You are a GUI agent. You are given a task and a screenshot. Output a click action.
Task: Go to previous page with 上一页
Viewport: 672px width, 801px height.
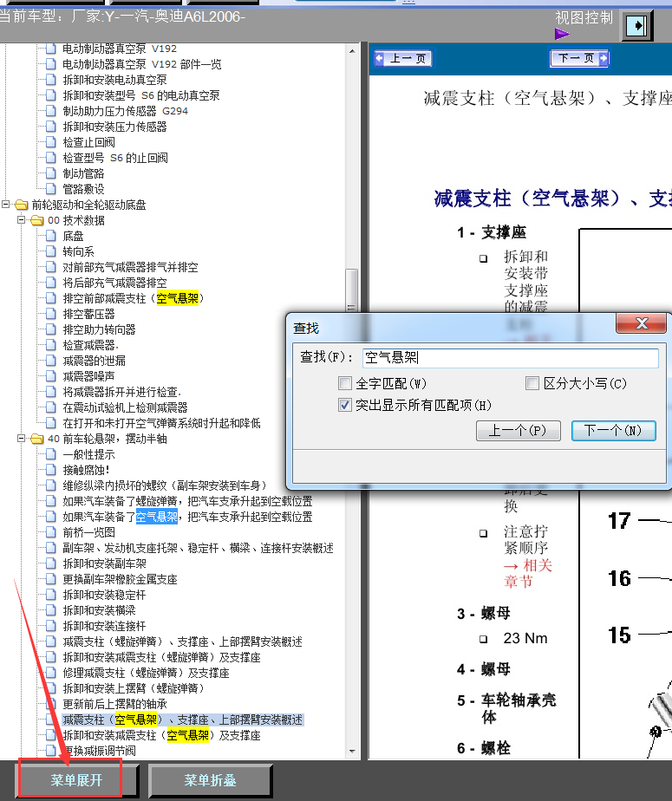coord(403,58)
